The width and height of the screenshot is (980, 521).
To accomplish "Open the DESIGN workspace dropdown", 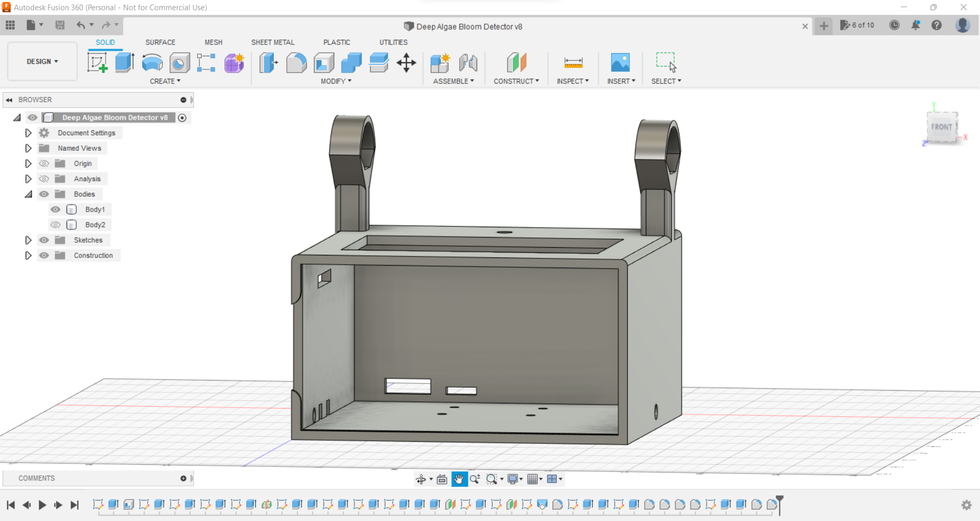I will [42, 61].
